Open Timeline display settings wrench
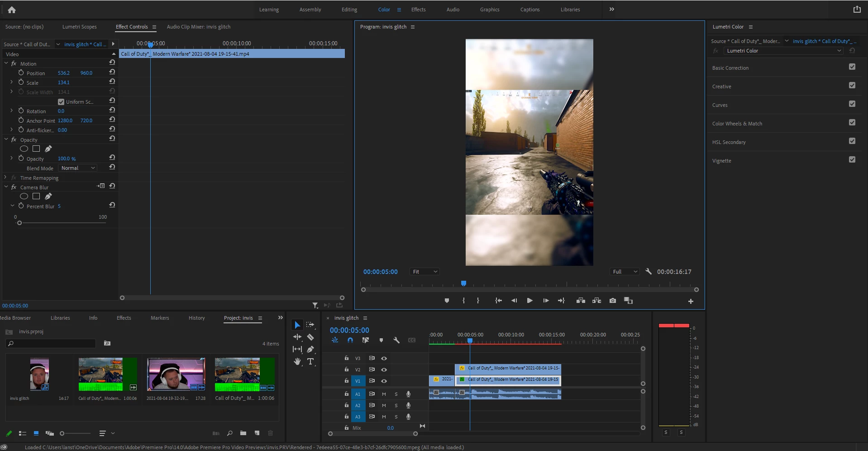The height and width of the screenshot is (451, 868). click(x=396, y=340)
